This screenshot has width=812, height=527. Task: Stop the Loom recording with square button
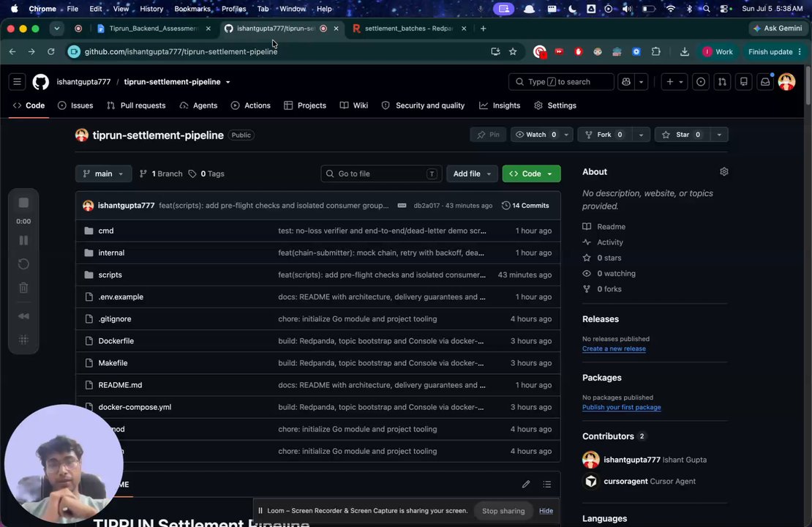click(x=23, y=203)
